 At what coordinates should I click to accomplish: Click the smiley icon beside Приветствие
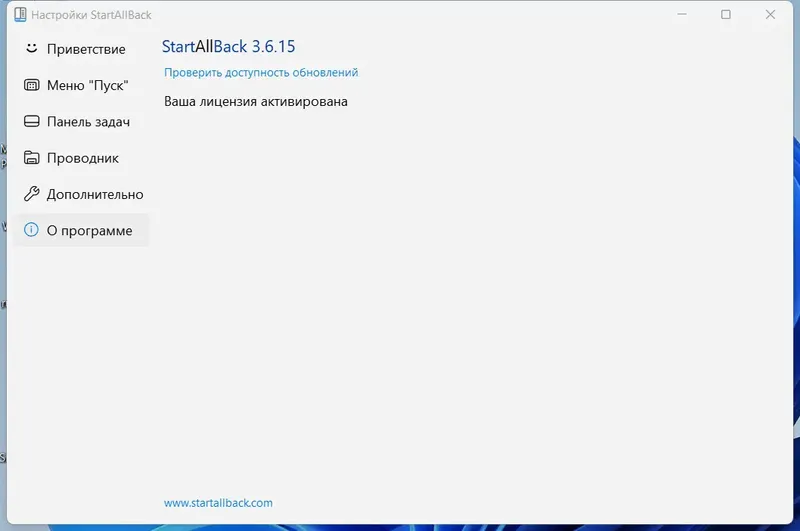[32, 48]
